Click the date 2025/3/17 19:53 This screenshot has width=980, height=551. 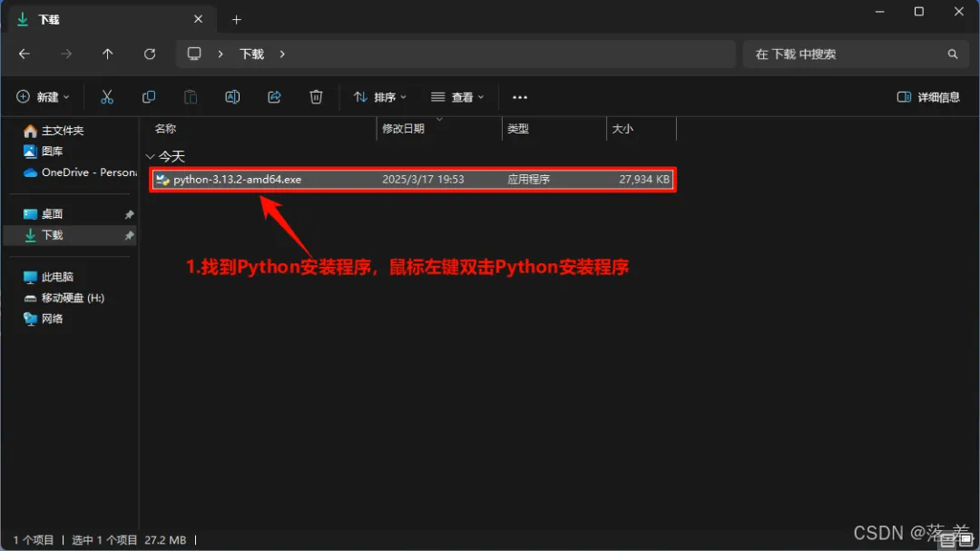(423, 180)
